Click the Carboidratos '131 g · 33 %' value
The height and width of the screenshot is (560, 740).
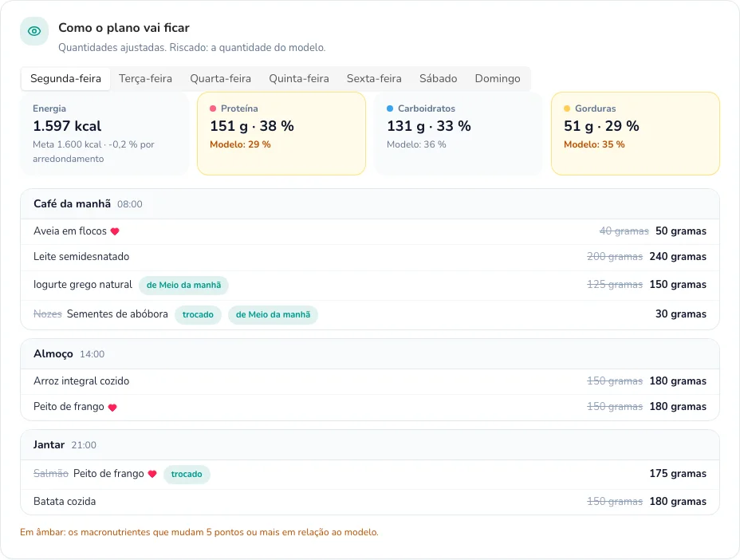tap(429, 126)
